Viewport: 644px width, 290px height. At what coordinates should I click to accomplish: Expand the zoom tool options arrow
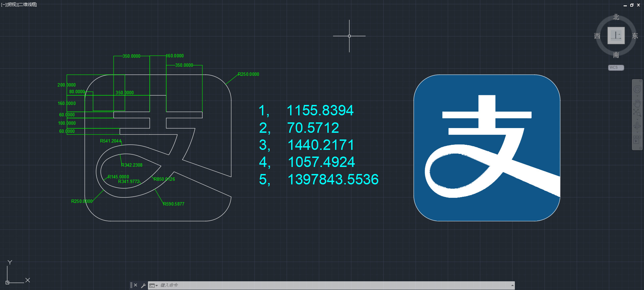coord(637,119)
